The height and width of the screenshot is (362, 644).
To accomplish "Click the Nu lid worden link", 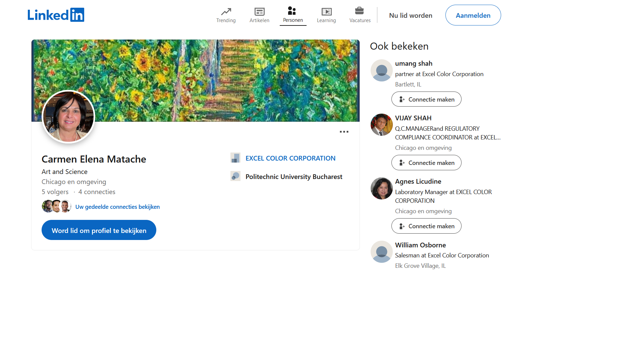I will coord(411,15).
